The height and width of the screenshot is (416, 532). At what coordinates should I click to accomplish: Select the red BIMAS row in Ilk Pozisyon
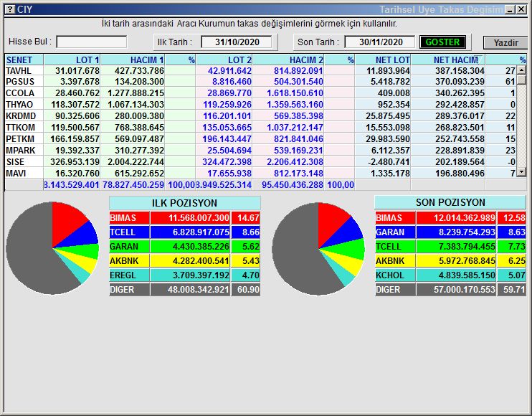pyautogui.click(x=185, y=217)
